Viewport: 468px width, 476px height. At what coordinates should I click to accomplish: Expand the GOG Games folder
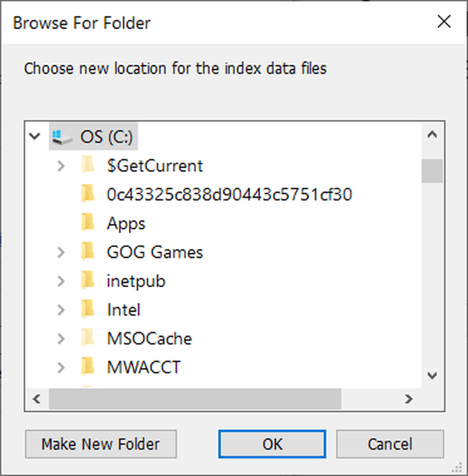(61, 251)
